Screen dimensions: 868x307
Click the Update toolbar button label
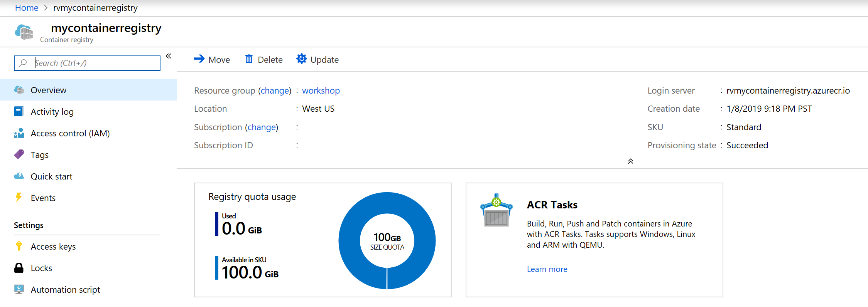[x=324, y=60]
